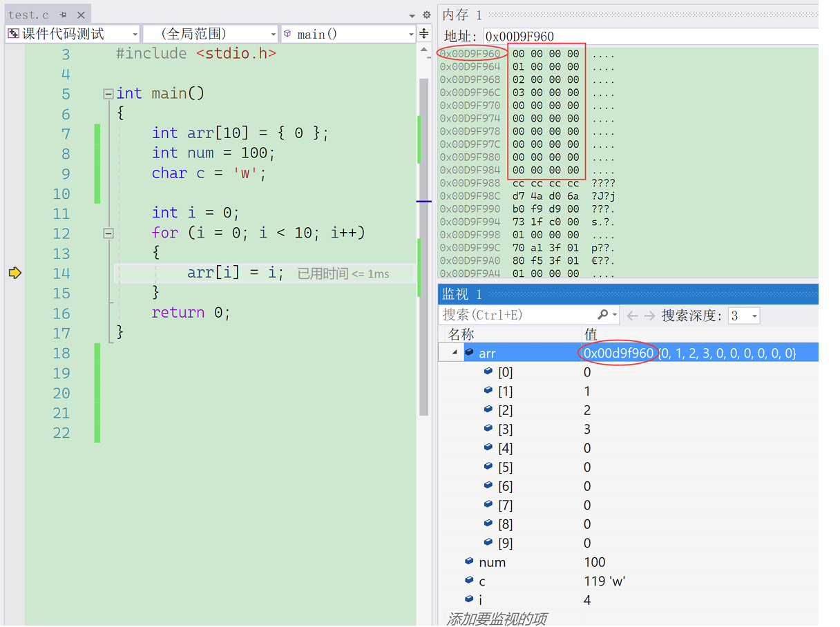Click the [5] element cube icon

click(x=488, y=467)
